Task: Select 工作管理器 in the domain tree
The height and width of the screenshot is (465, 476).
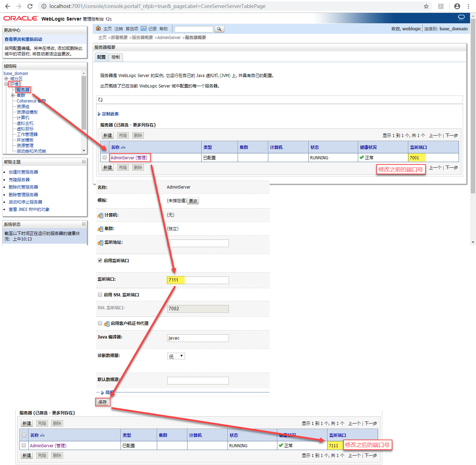Action: pos(27,135)
